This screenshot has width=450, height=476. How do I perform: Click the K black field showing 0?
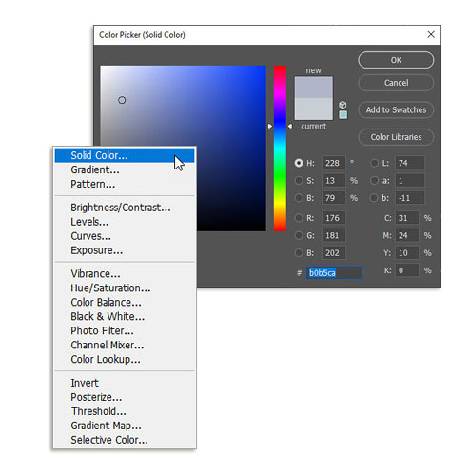(407, 270)
